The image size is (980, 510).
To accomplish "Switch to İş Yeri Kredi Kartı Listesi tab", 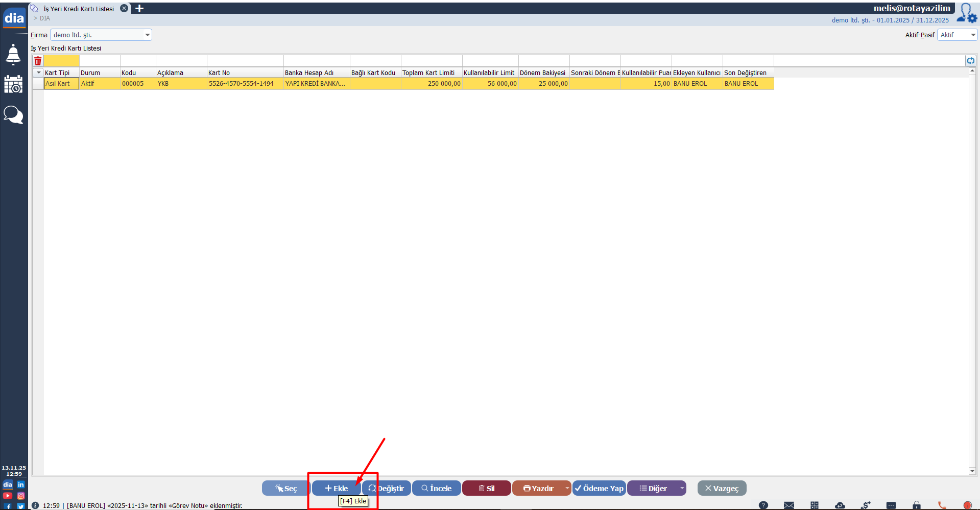I will [79, 9].
